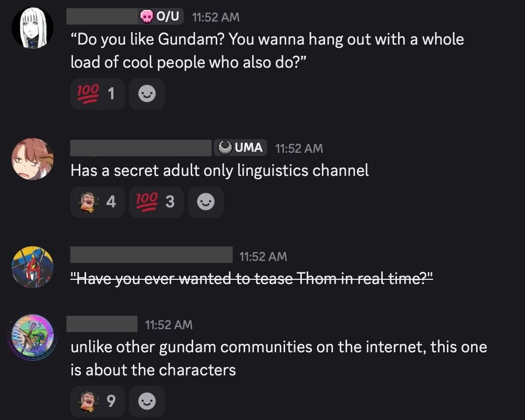Open the colorful ringed avatar profile
The image size is (525, 420).
tap(33, 337)
